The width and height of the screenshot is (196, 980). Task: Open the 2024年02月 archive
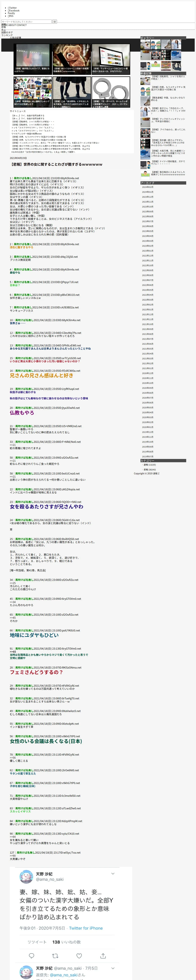[148, 187]
